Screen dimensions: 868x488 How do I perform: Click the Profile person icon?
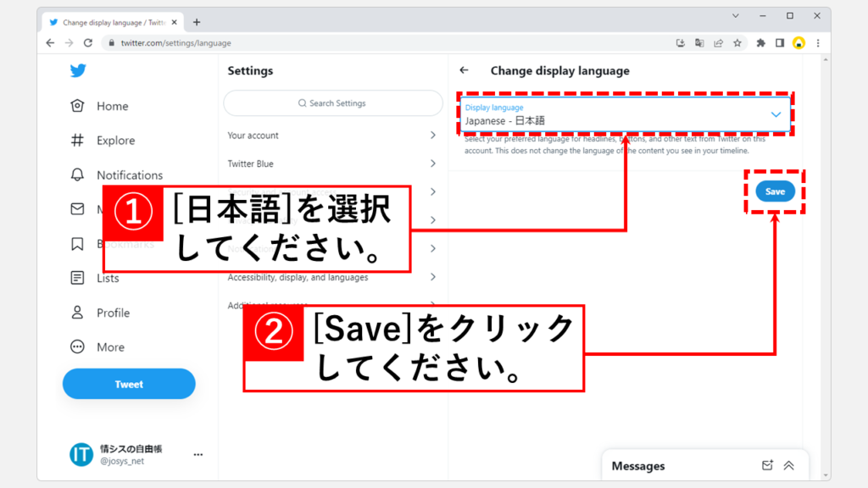pyautogui.click(x=77, y=313)
